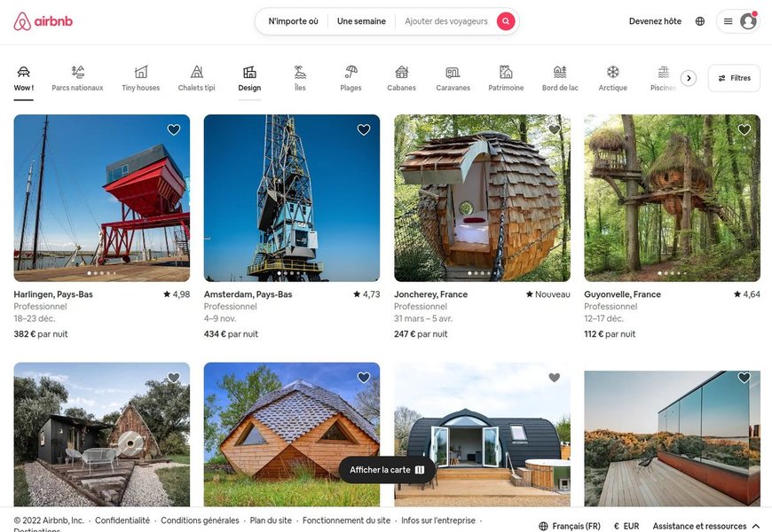Open Conditions générales footer link
772x532 pixels.
tap(200, 520)
